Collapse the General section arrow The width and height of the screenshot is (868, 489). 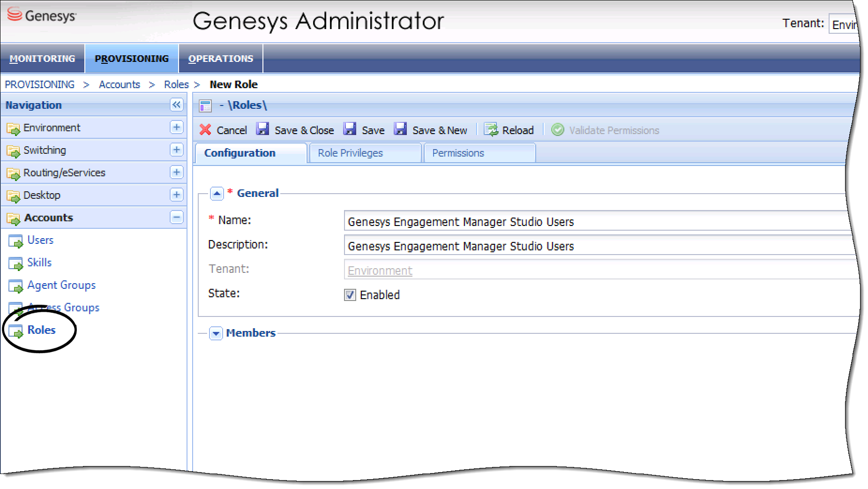coord(217,194)
